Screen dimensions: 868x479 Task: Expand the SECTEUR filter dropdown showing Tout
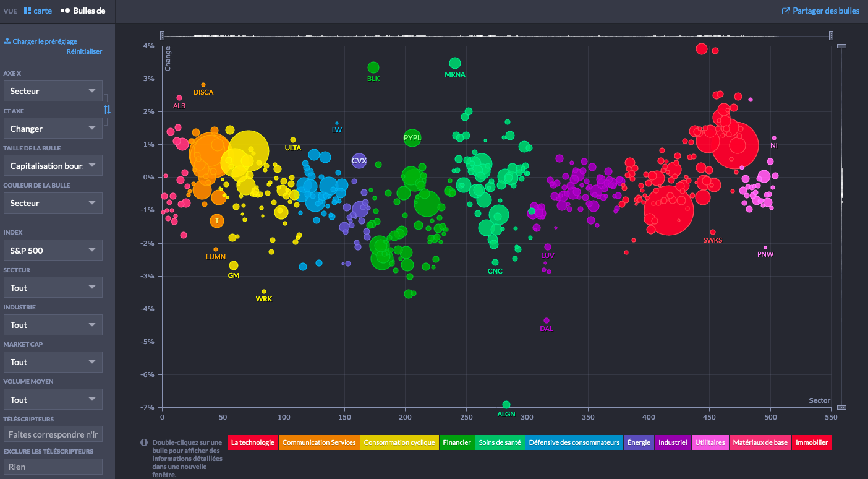click(53, 288)
